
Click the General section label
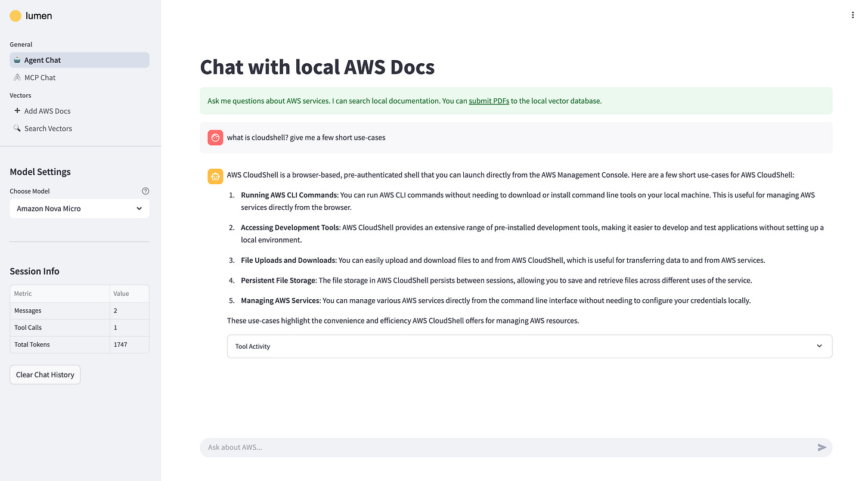(21, 45)
